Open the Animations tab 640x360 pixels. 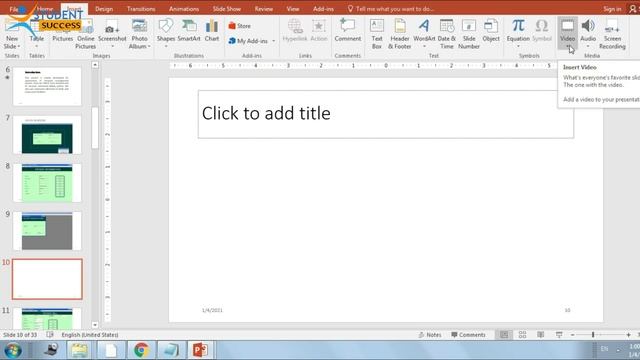click(184, 9)
